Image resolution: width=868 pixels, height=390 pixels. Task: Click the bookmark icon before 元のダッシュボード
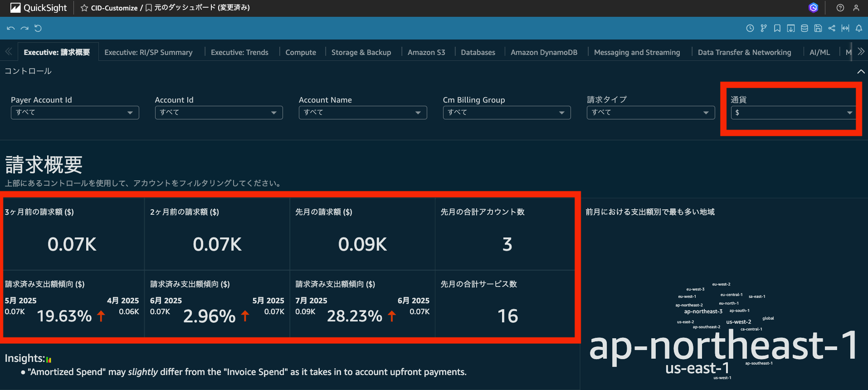click(149, 8)
